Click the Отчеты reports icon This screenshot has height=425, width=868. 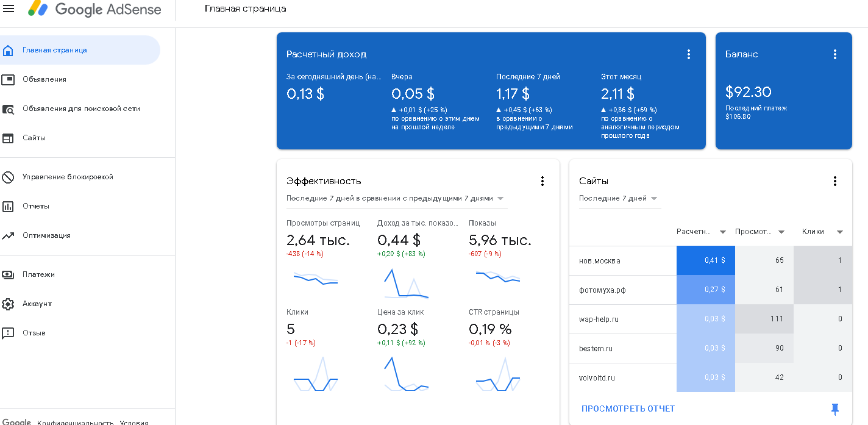8,206
